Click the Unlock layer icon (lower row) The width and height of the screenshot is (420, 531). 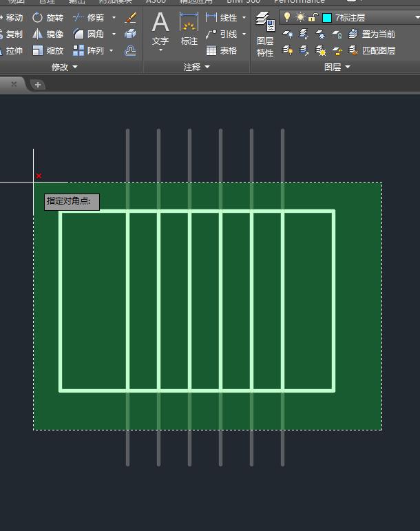pos(337,50)
